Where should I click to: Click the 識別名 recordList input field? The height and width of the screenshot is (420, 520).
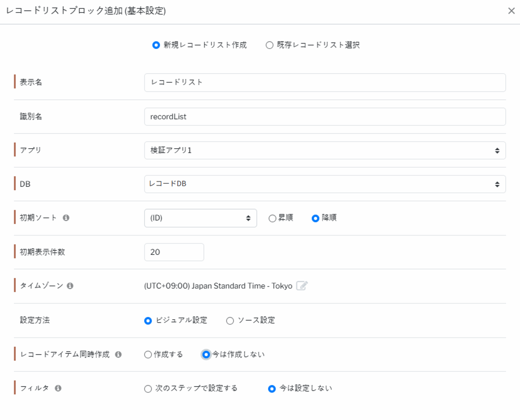325,117
